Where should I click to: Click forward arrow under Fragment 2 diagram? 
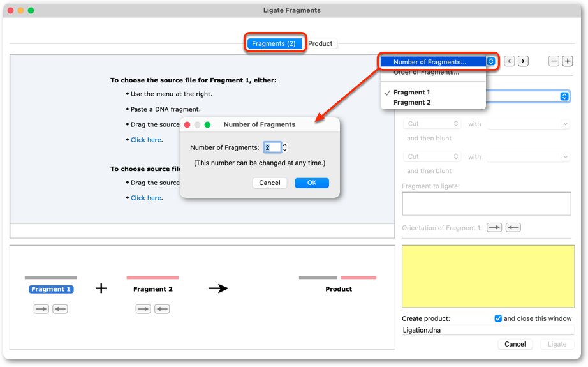[143, 309]
